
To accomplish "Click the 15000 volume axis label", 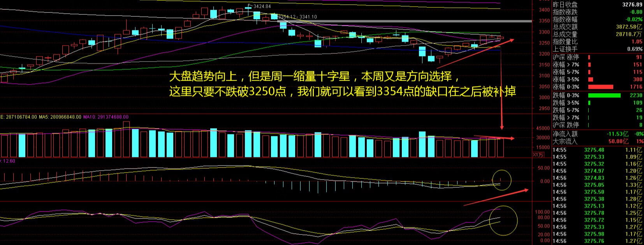I will (x=543, y=148).
